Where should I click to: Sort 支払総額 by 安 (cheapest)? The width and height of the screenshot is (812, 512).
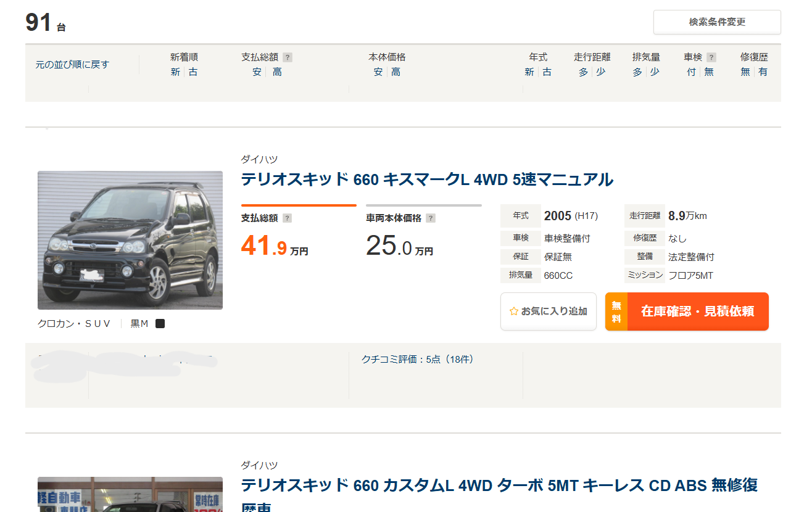tap(257, 72)
